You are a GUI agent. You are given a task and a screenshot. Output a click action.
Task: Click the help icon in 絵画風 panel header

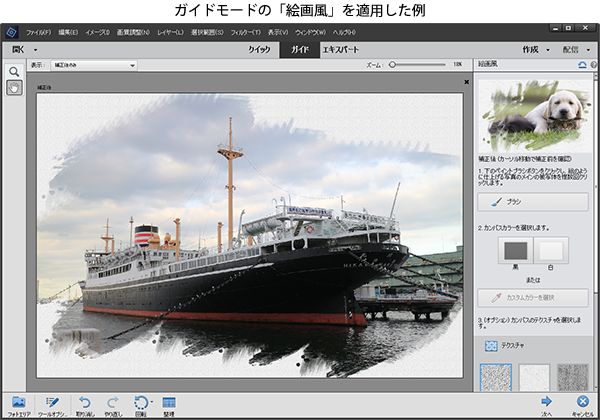[593, 65]
